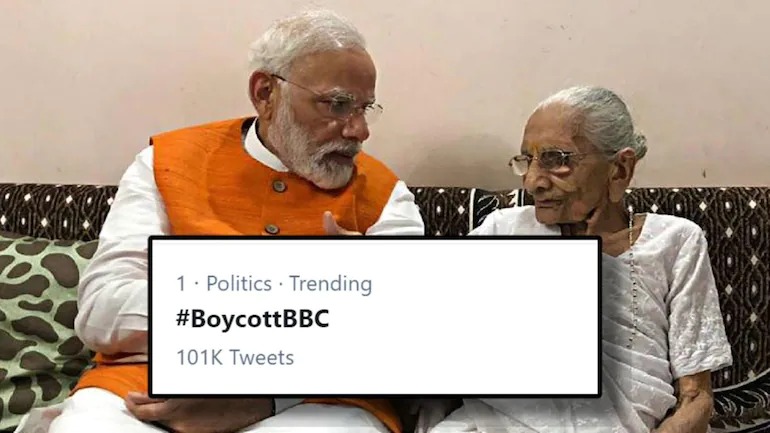
Task: Click the 101K Tweets count
Action: [235, 357]
